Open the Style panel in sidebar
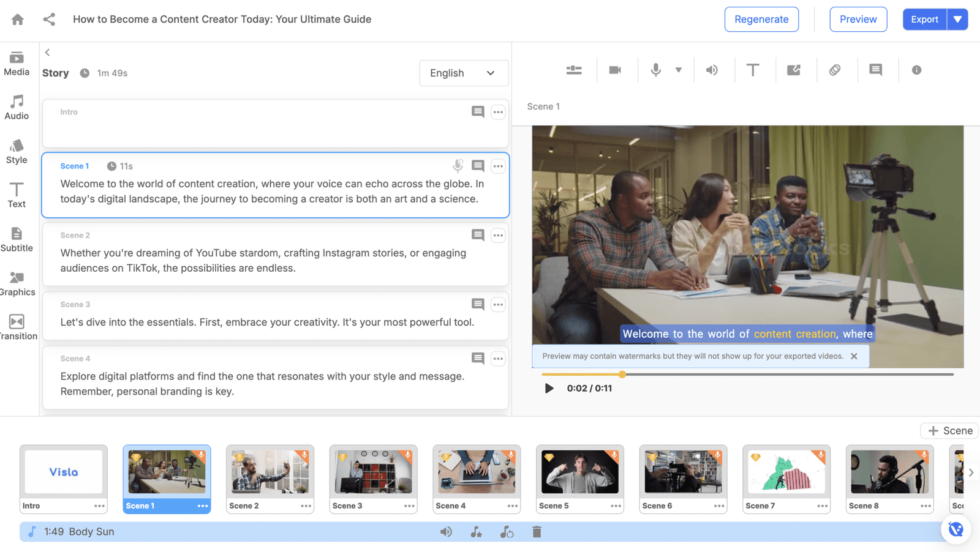Screen dimensions: 980x552 [x=17, y=152]
